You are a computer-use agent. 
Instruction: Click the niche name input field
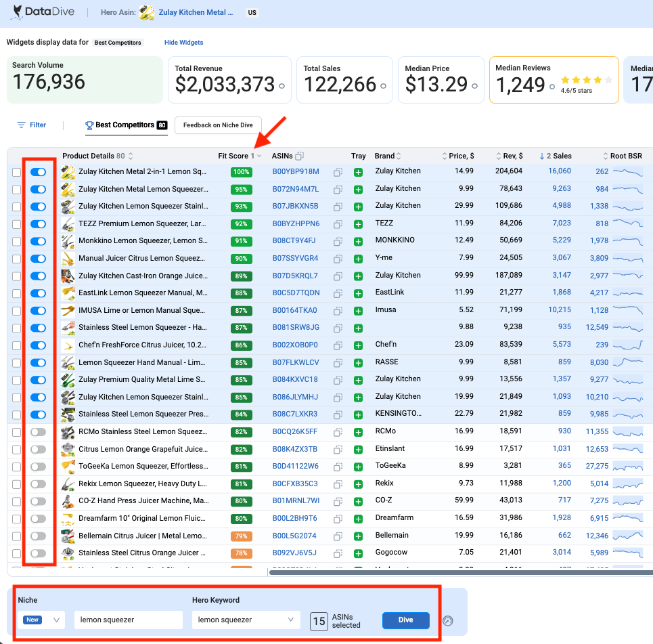(129, 620)
